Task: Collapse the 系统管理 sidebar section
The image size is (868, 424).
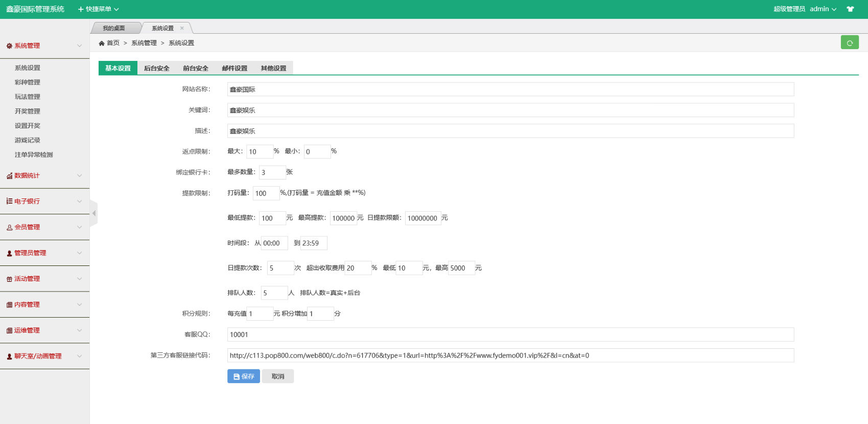Action: [x=44, y=46]
